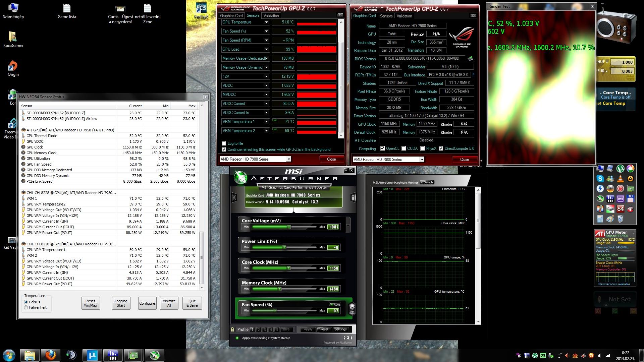
Task: Click the User Define fan gear icon
Action: tap(352, 308)
